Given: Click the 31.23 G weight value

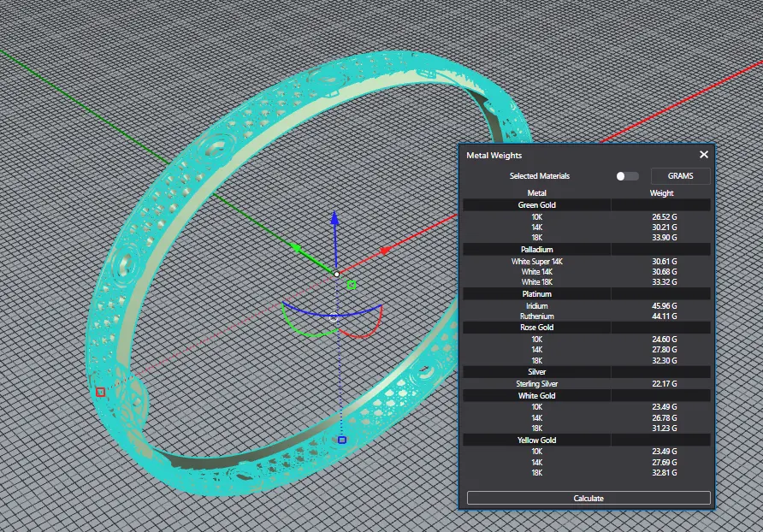Looking at the screenshot, I should [665, 429].
